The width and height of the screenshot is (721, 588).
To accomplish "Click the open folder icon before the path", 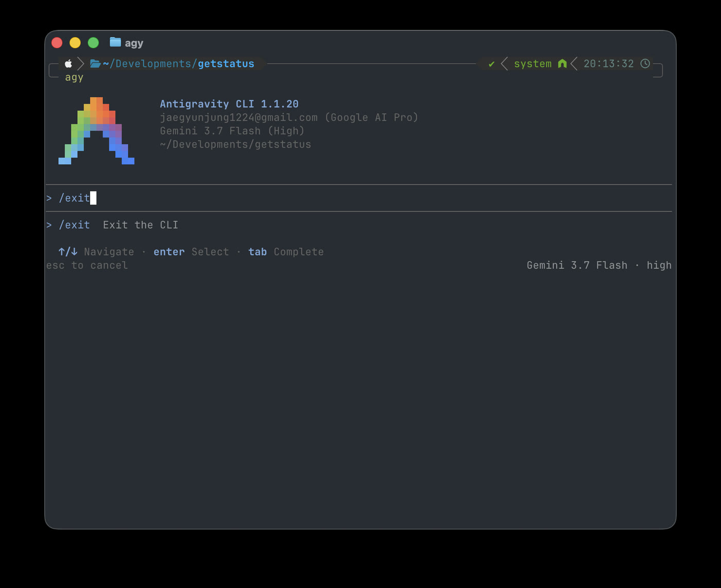I will (x=95, y=63).
